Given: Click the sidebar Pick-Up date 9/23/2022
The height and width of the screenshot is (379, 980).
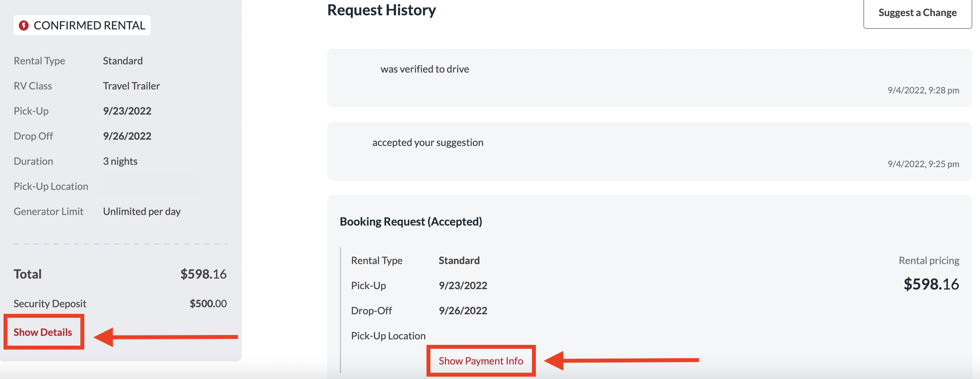Looking at the screenshot, I should pos(127,111).
